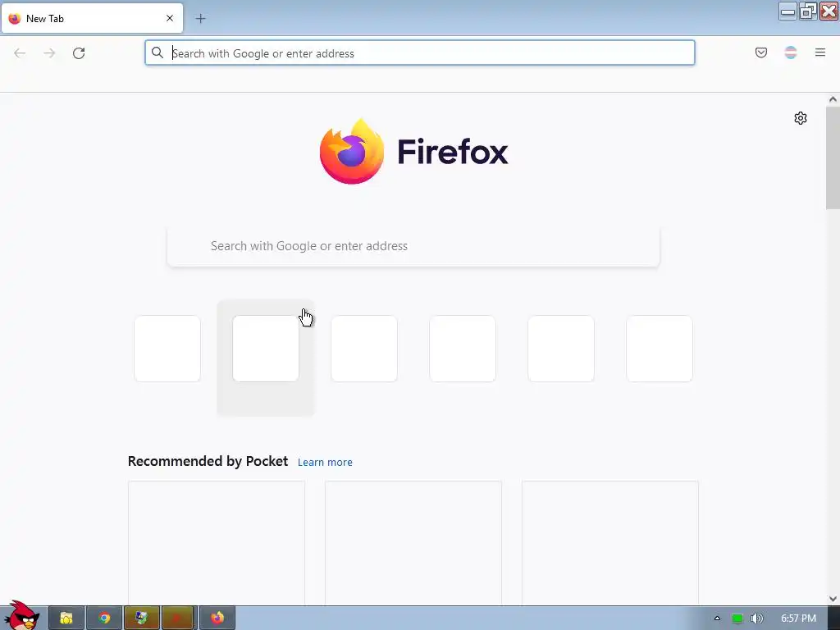Screen dimensions: 840x630
Task: Switch to Firefox taskbar button
Action: (217, 619)
